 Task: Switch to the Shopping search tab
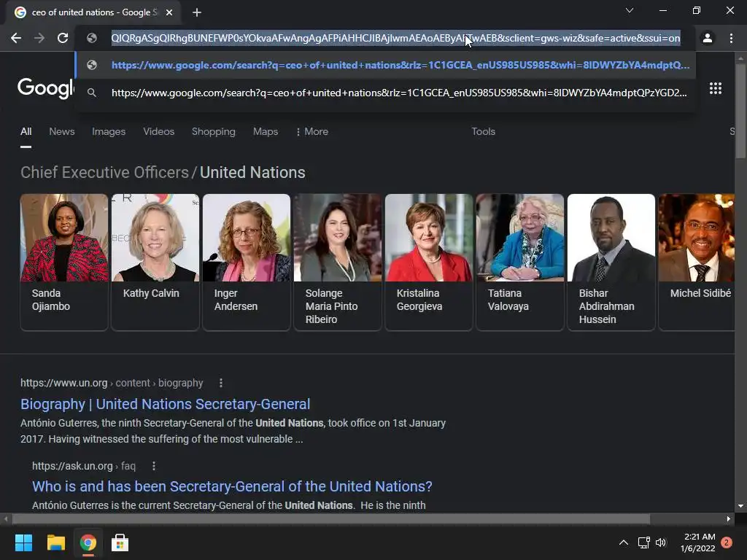click(214, 131)
